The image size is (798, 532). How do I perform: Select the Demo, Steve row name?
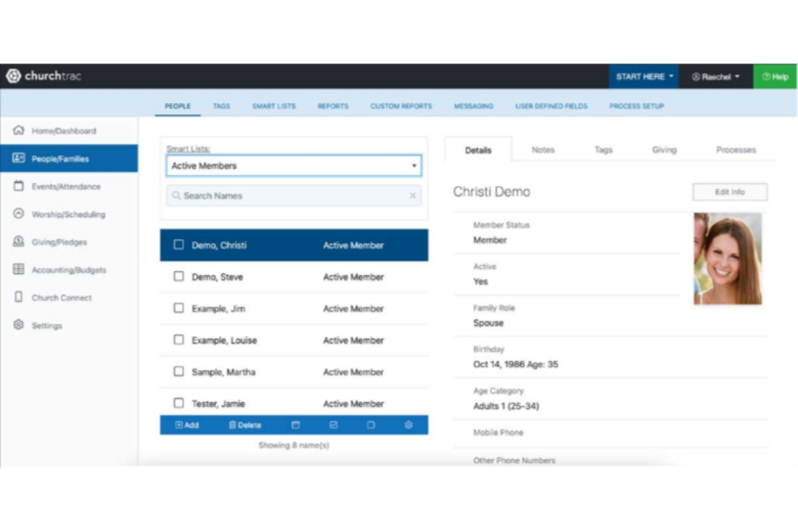[217, 277]
